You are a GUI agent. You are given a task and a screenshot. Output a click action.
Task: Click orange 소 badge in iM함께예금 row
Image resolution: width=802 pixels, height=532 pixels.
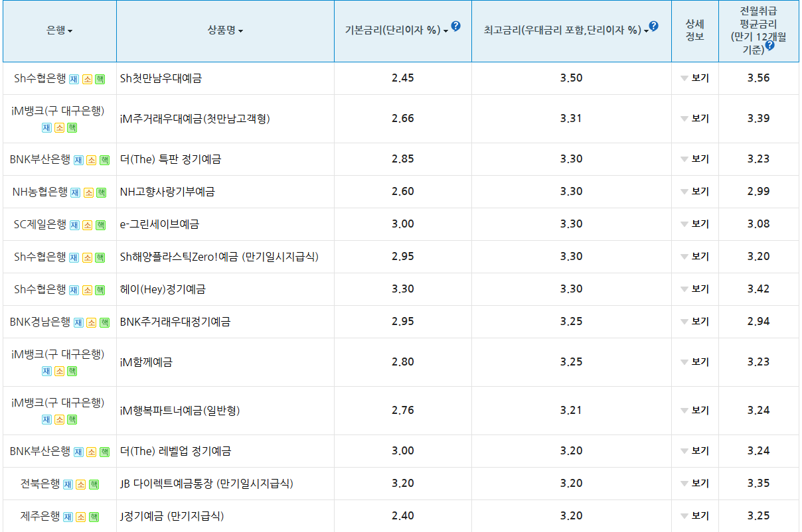(60, 371)
